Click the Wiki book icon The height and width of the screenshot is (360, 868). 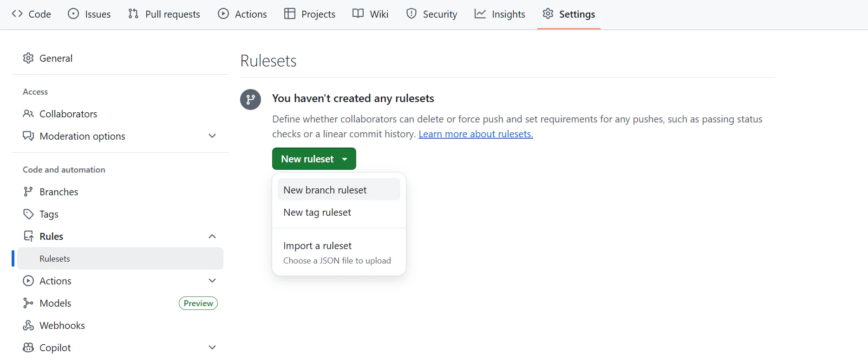coord(358,14)
